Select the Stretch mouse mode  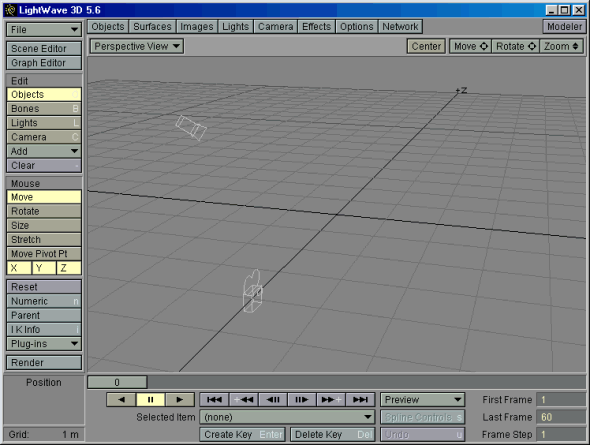pos(44,240)
